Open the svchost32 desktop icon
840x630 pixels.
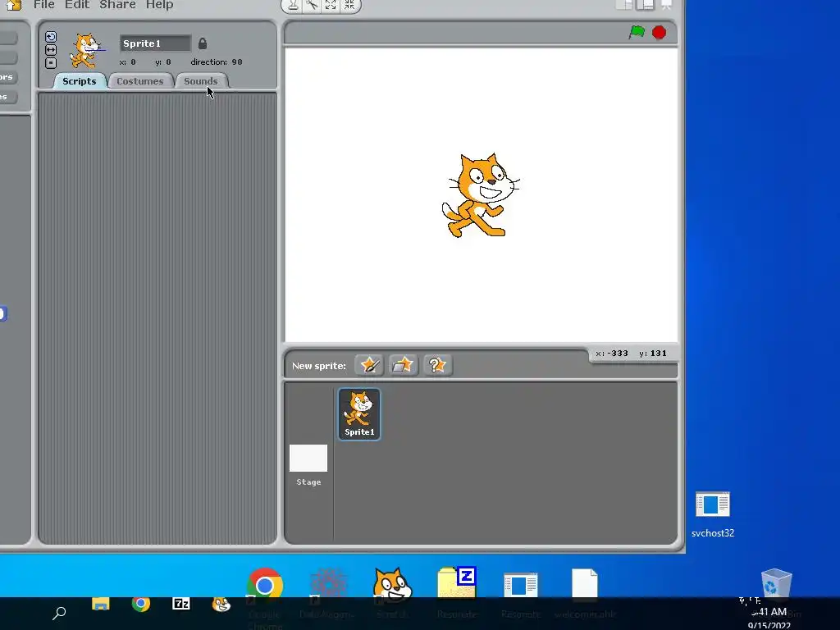pos(713,514)
